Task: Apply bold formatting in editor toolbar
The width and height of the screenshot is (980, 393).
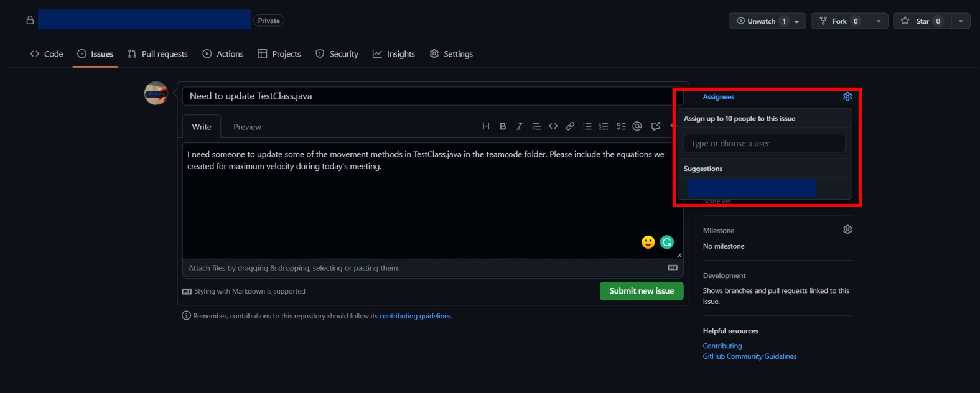Action: pyautogui.click(x=503, y=126)
